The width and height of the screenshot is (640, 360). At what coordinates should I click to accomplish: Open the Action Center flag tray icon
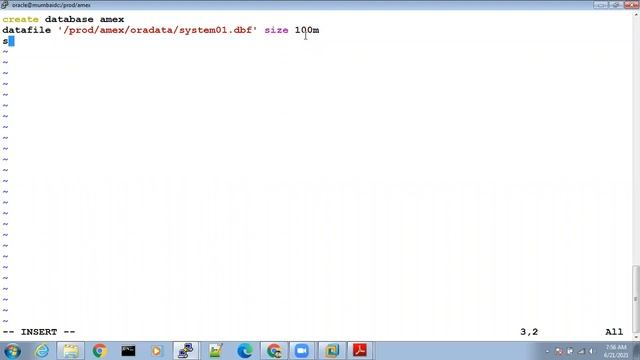coord(559,351)
